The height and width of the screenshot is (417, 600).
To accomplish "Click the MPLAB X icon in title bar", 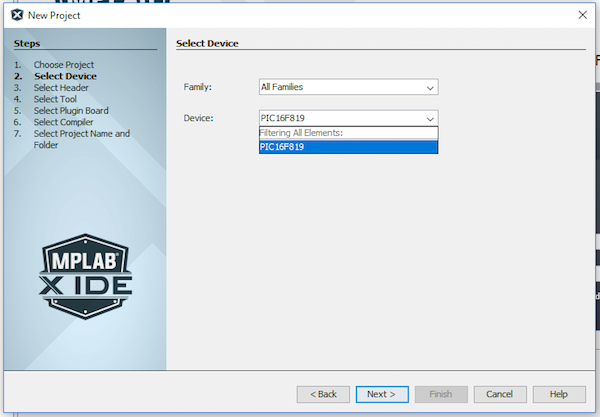I will tap(16, 15).
